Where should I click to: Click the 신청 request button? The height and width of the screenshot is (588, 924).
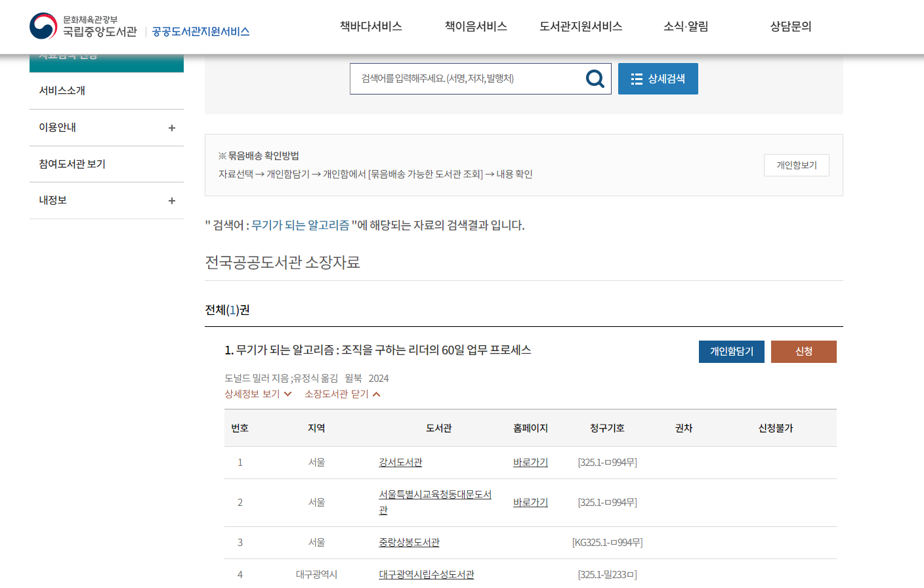[803, 351]
